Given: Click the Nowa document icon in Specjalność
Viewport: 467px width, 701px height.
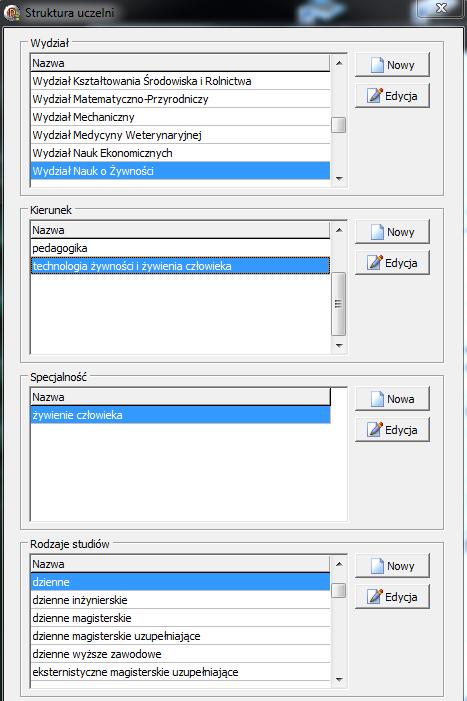Looking at the screenshot, I should [377, 399].
